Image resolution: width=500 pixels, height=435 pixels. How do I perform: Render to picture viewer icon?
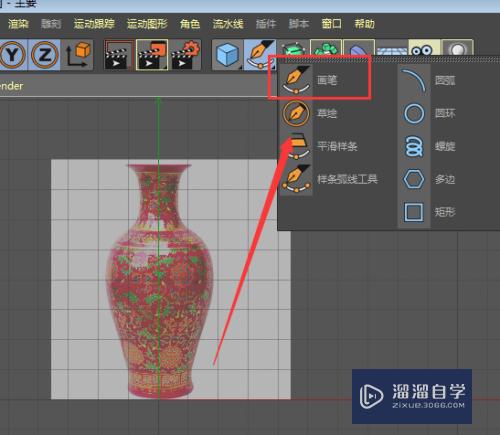[x=152, y=55]
